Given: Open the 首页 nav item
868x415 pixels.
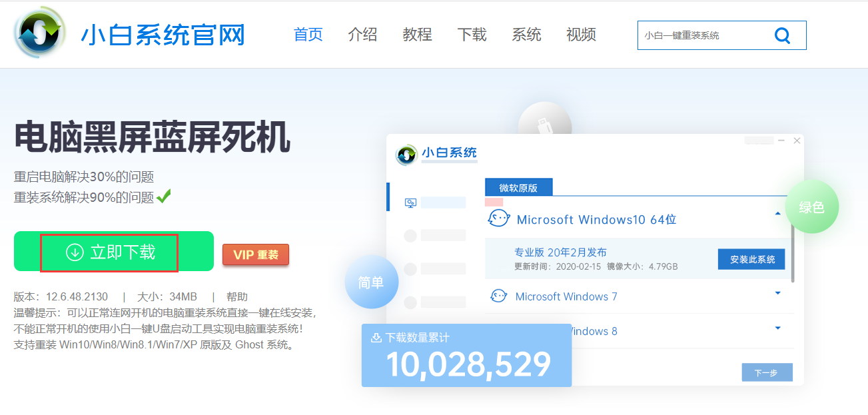Looking at the screenshot, I should pyautogui.click(x=308, y=35).
